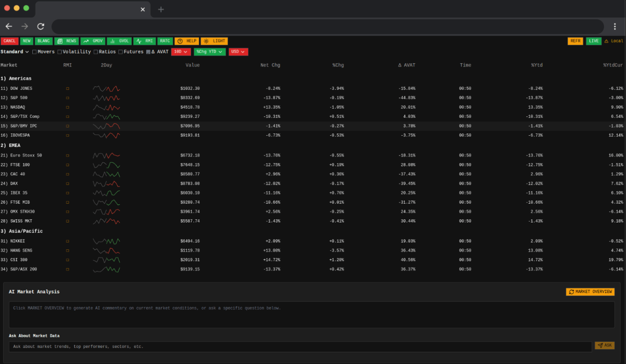The width and height of the screenshot is (626, 364).
Task: Click MARKET OVERVIEW refresh button
Action: [590, 292]
